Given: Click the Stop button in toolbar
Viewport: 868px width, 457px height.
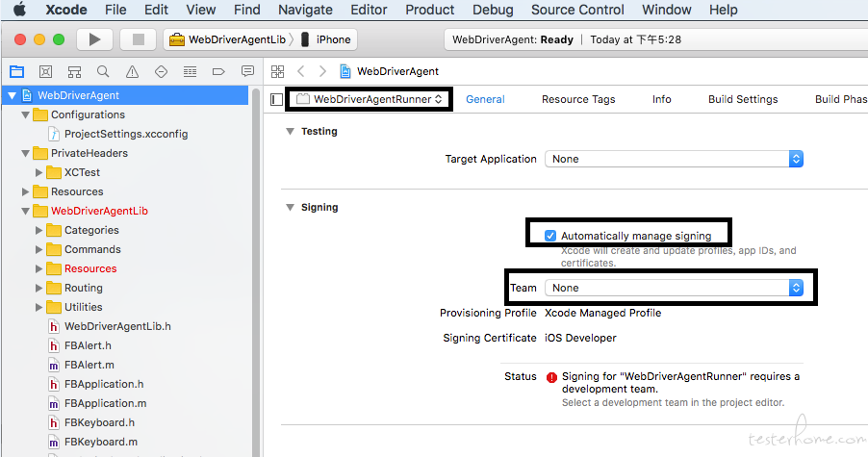Looking at the screenshot, I should (x=138, y=39).
